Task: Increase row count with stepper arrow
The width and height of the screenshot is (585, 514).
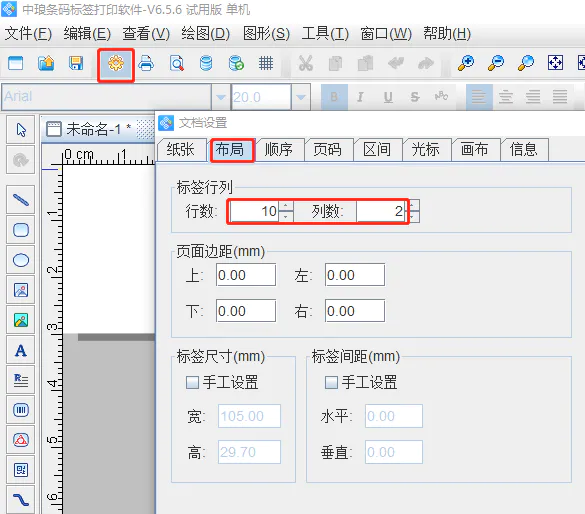Action: (286, 206)
